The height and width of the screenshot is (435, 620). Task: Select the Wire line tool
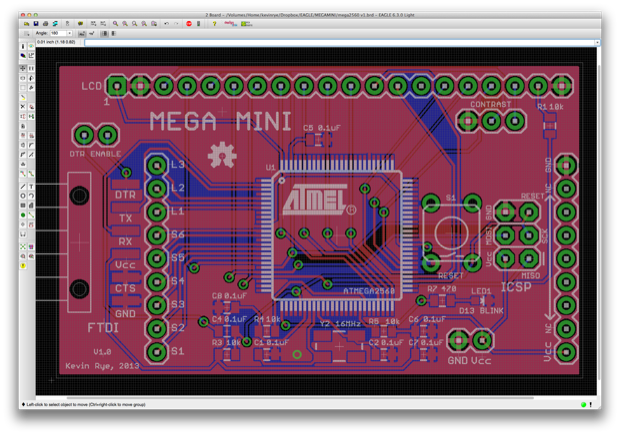point(23,186)
